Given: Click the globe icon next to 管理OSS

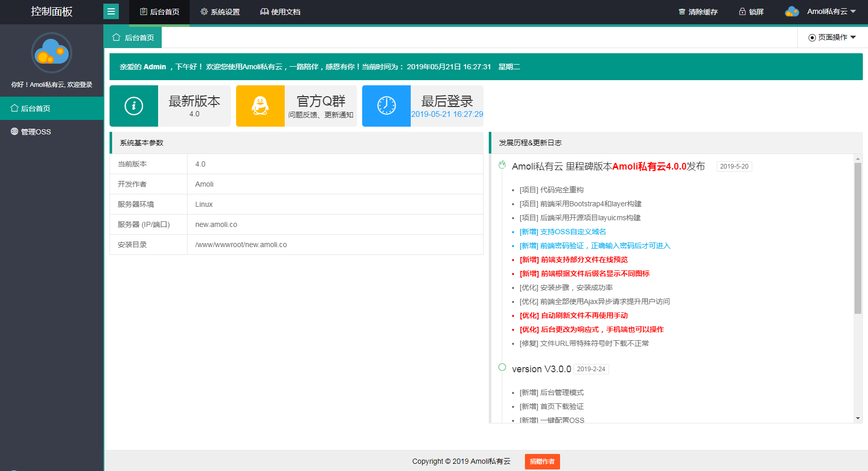Looking at the screenshot, I should click(x=14, y=131).
